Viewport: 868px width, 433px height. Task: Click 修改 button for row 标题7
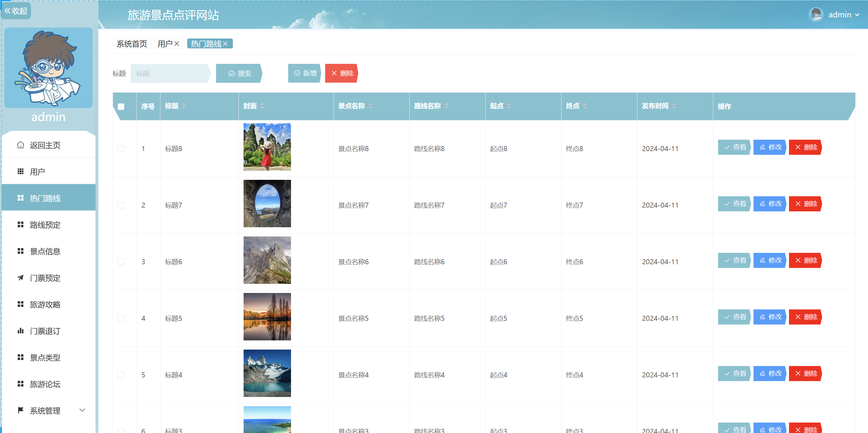click(770, 204)
